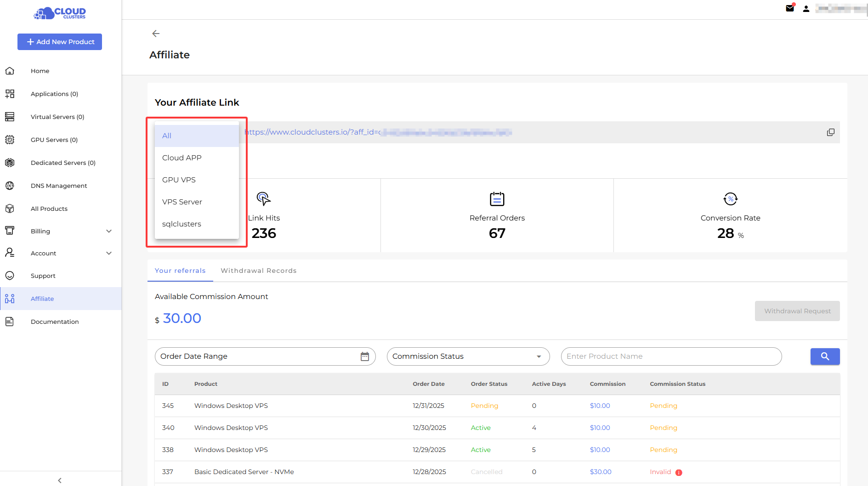
Task: Click the Add New Product button
Action: pyautogui.click(x=60, y=42)
